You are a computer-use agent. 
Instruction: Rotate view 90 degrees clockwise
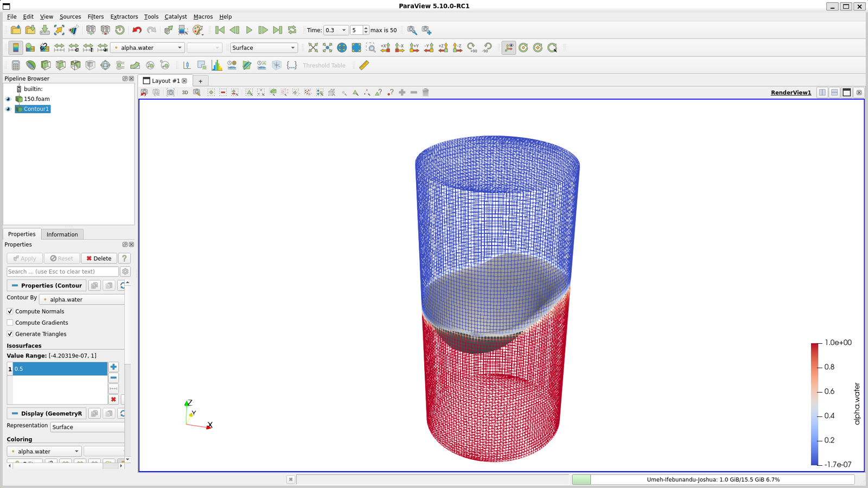(x=471, y=48)
